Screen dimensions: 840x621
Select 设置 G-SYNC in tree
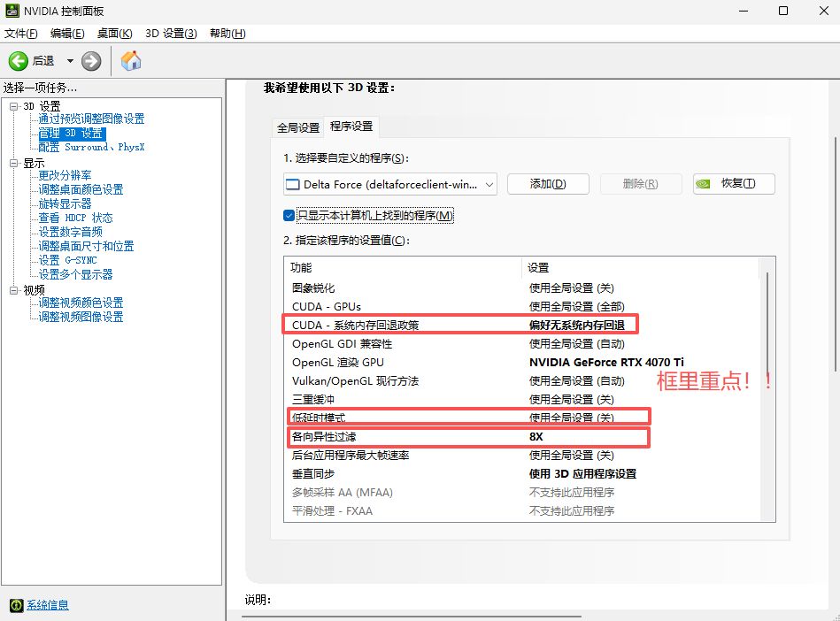point(67,260)
